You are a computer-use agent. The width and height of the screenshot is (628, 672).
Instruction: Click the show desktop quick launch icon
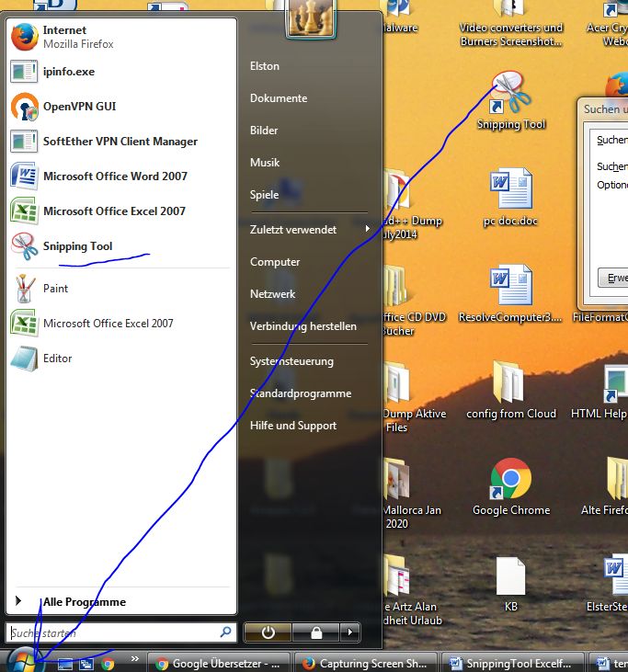pos(65,664)
